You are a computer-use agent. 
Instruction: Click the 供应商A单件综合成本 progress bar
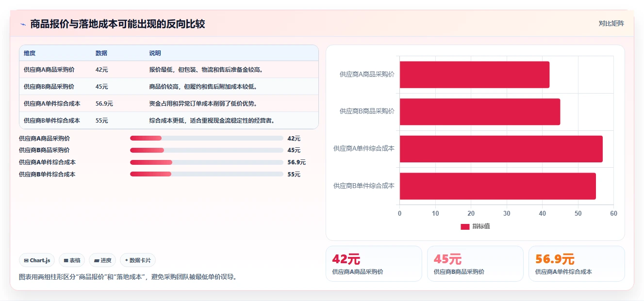207,162
